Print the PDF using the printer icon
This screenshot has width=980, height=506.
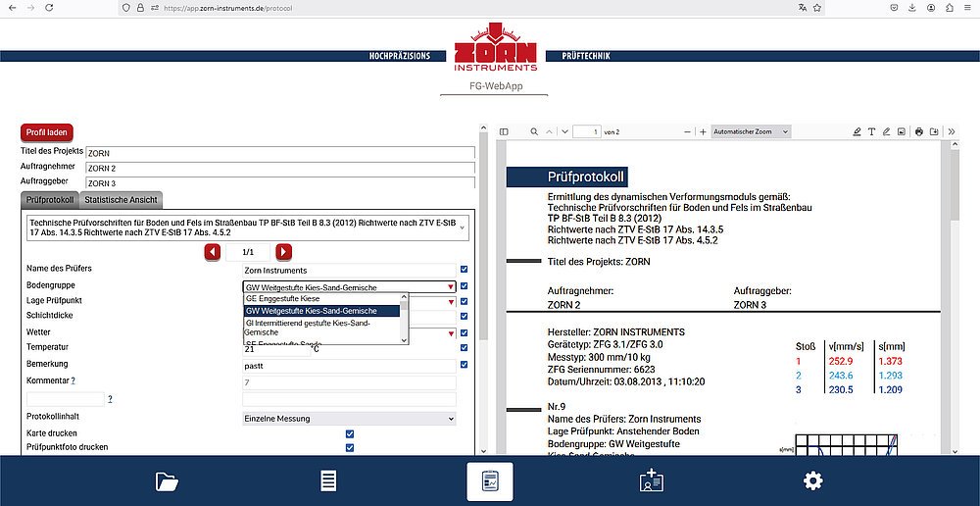coord(918,131)
